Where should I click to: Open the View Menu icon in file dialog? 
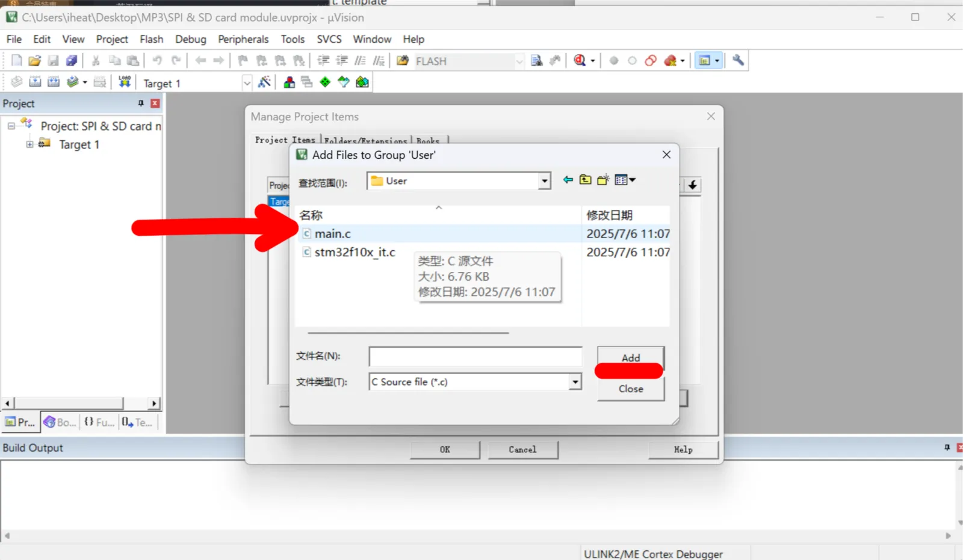pyautogui.click(x=625, y=179)
